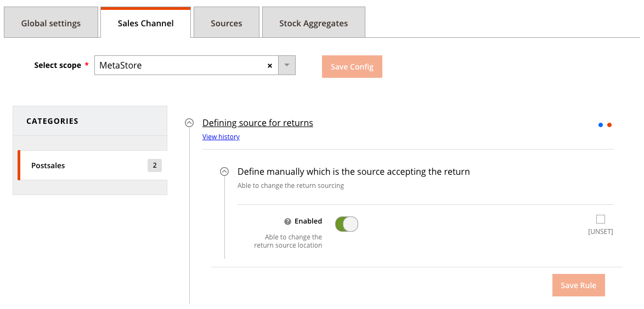Click the Postsales count badge 2
Image resolution: width=644 pixels, height=309 pixels.
(155, 165)
